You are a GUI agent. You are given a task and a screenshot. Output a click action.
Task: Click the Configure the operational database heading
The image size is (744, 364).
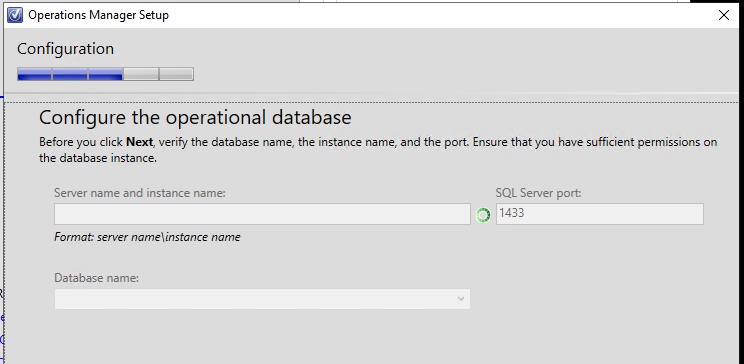pos(195,117)
